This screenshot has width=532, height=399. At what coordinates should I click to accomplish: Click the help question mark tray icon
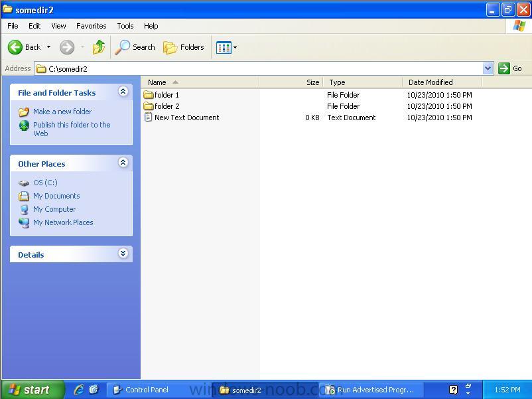pyautogui.click(x=453, y=390)
